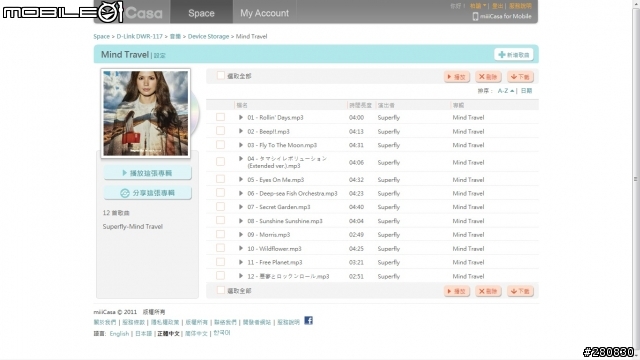640x360 pixels.
Task: Share this album button under the cover
Action: tap(147, 193)
